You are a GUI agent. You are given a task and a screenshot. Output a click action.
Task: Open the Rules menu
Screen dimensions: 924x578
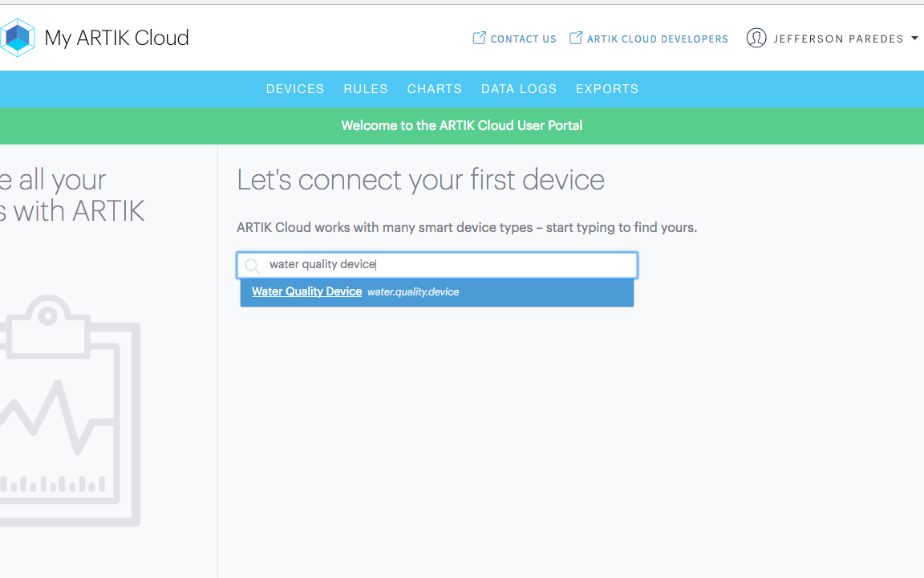366,89
